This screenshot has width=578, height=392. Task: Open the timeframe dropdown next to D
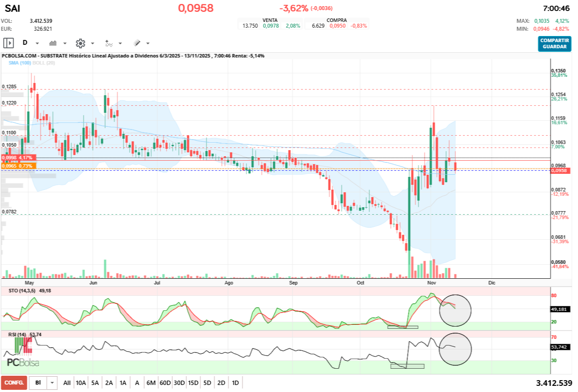[36, 43]
